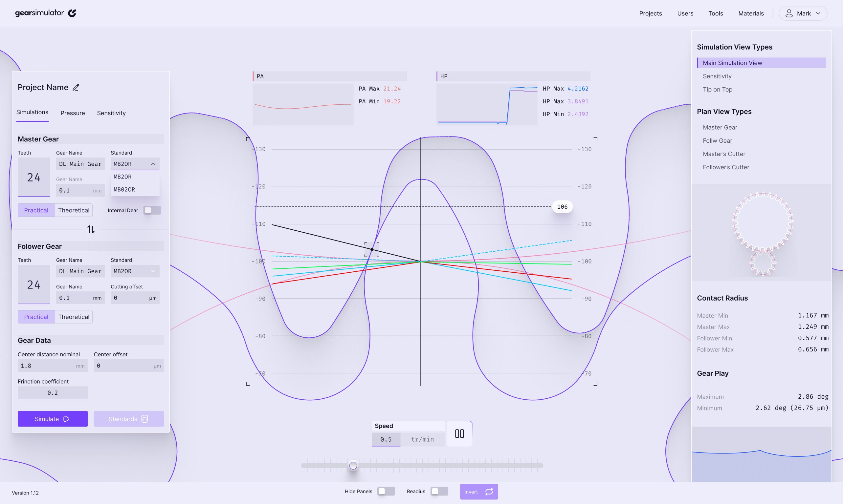Switch to the Pressure tab
Viewport: 843px width, 504px height.
click(x=72, y=113)
